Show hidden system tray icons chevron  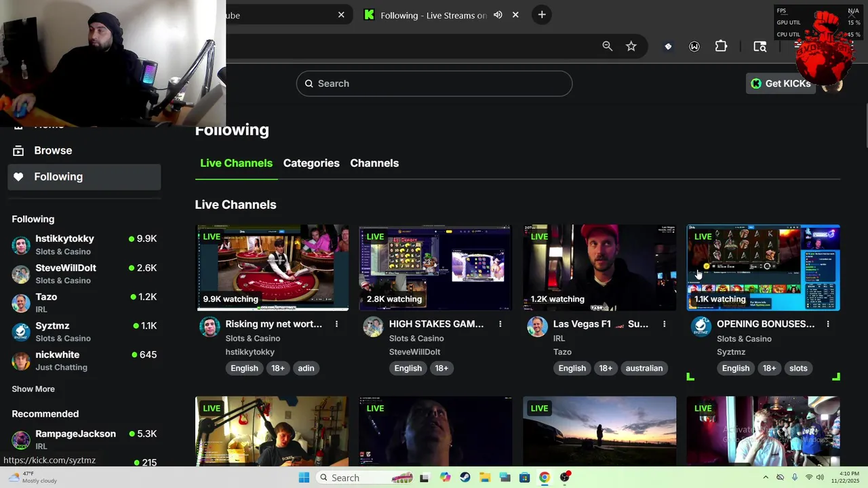(766, 478)
